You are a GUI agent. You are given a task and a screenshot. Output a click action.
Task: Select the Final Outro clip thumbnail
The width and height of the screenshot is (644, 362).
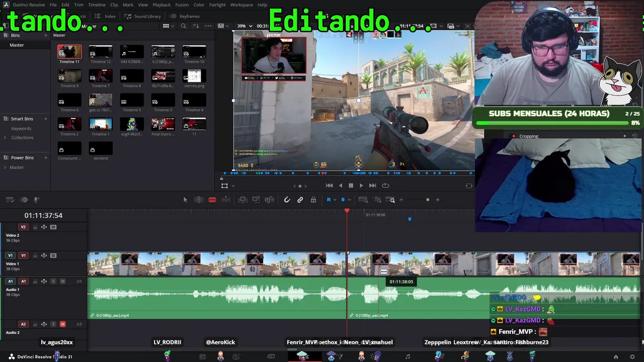click(x=163, y=124)
